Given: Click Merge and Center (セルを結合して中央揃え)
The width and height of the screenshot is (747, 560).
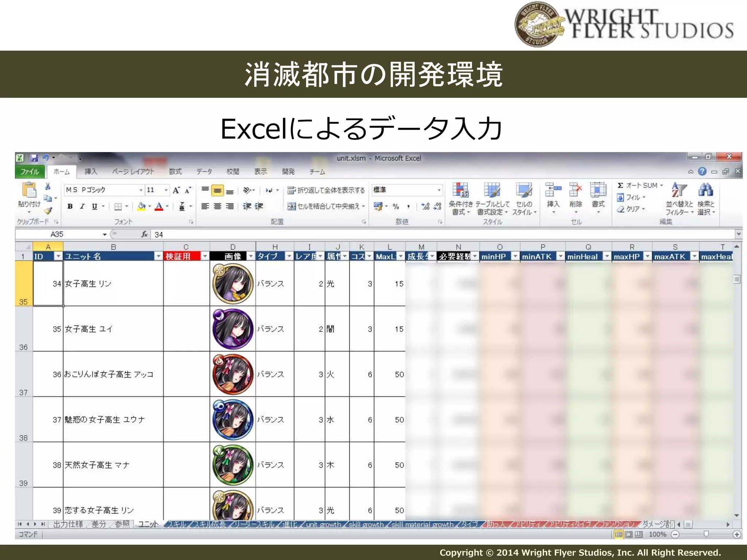Looking at the screenshot, I should [326, 206].
